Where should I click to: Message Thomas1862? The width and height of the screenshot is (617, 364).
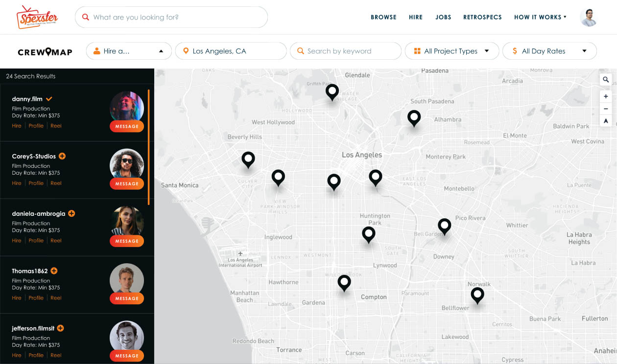tap(127, 298)
